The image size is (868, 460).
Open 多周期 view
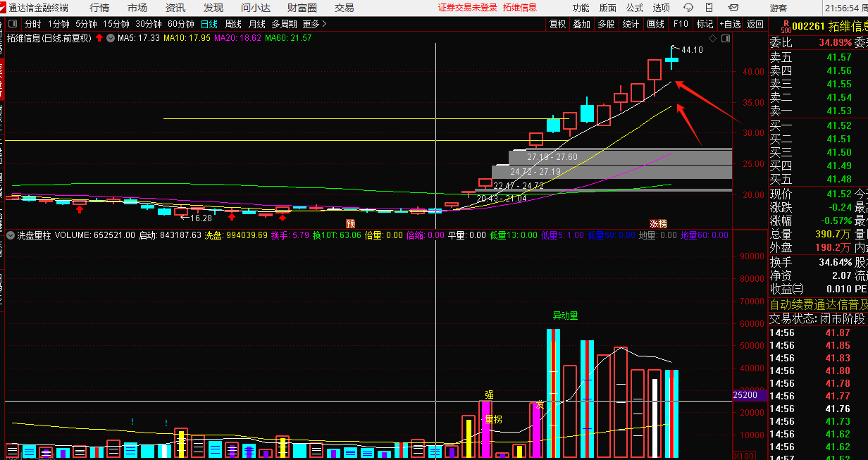pos(285,24)
